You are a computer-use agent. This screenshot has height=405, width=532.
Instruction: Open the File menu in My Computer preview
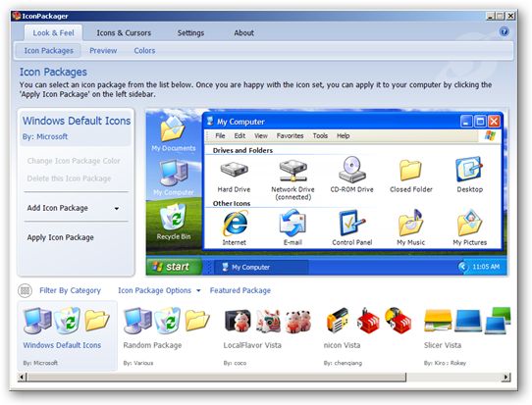(220, 136)
